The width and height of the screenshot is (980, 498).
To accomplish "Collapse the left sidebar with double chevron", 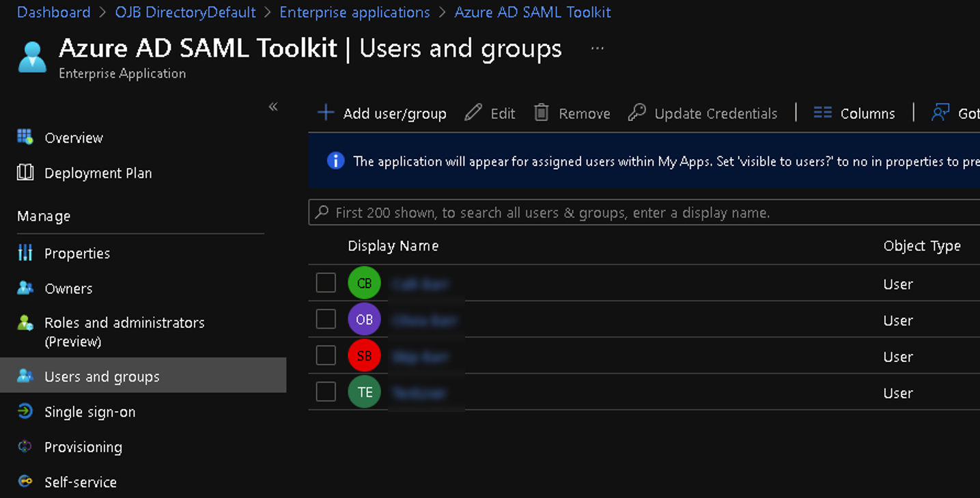I will (x=273, y=107).
